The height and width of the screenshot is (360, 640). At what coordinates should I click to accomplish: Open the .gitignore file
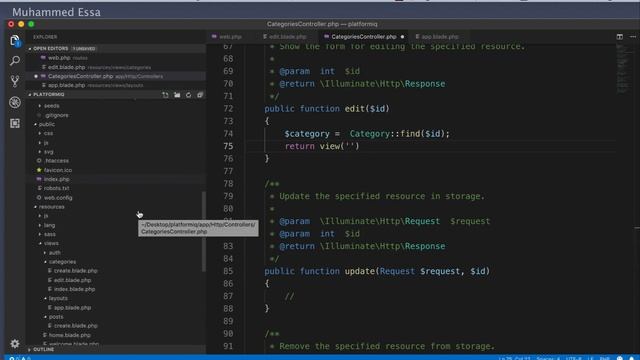click(x=56, y=115)
